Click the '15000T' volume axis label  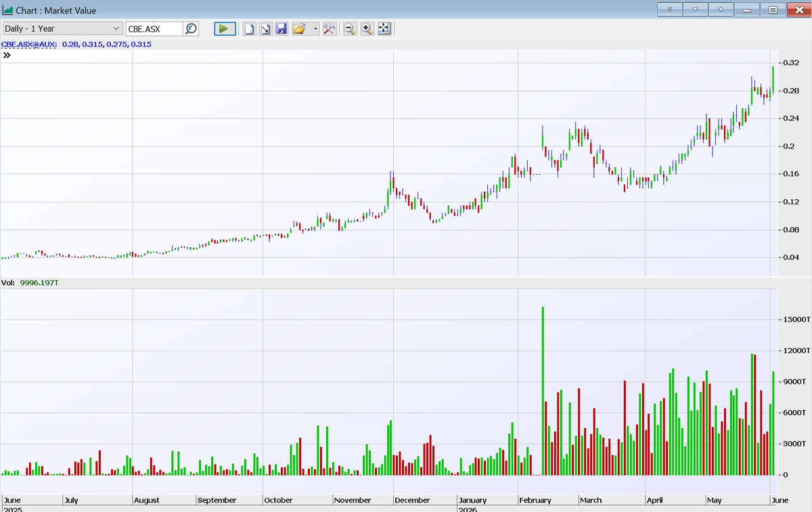(x=796, y=319)
